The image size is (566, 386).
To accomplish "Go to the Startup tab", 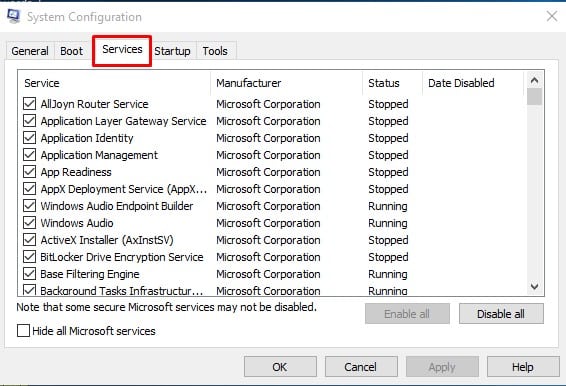I will pyautogui.click(x=172, y=51).
